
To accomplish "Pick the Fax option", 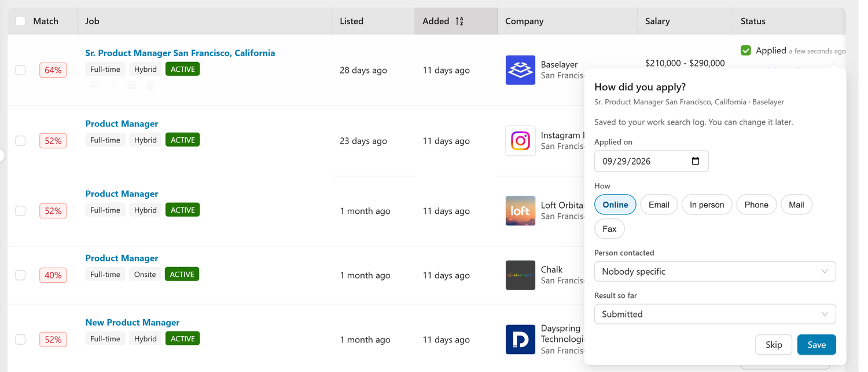I will tap(609, 229).
